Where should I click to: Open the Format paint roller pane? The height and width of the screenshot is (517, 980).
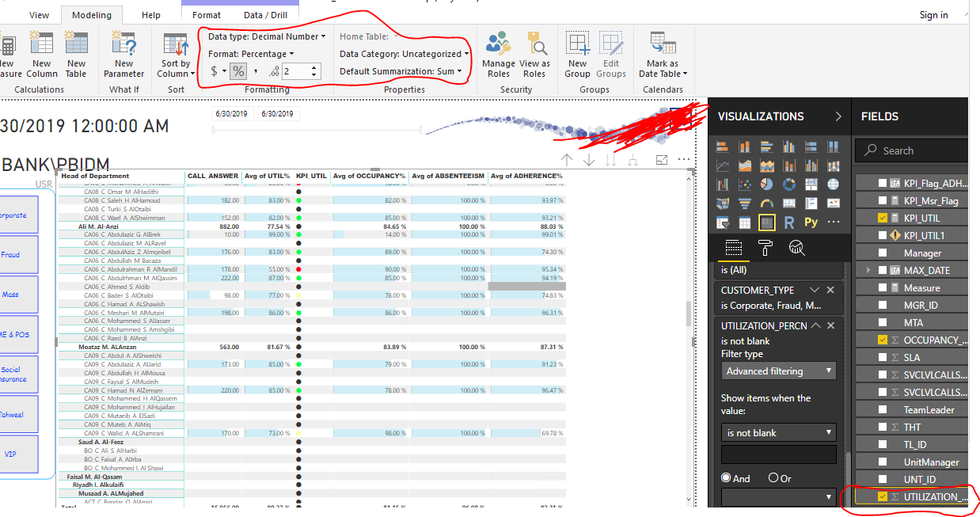pyautogui.click(x=765, y=249)
